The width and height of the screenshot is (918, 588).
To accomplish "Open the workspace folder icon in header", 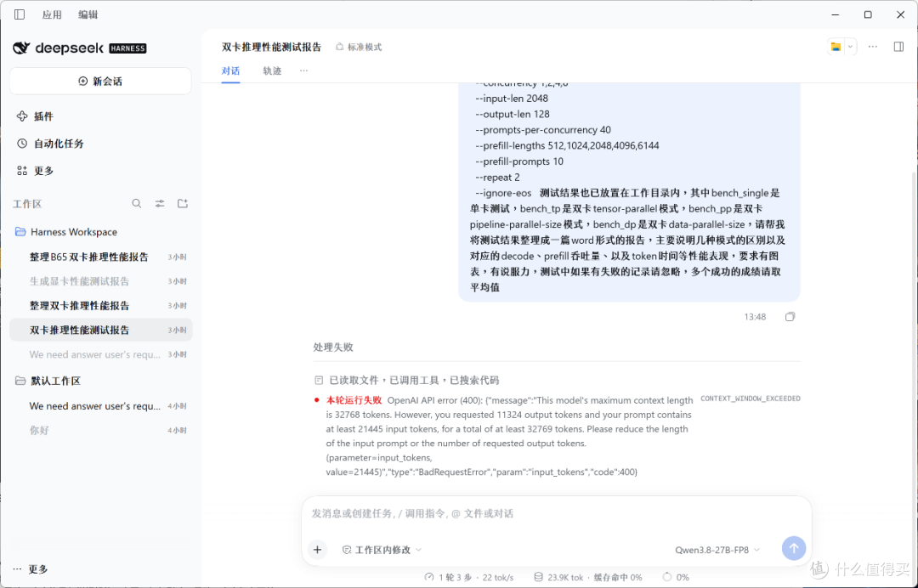I will [836, 47].
